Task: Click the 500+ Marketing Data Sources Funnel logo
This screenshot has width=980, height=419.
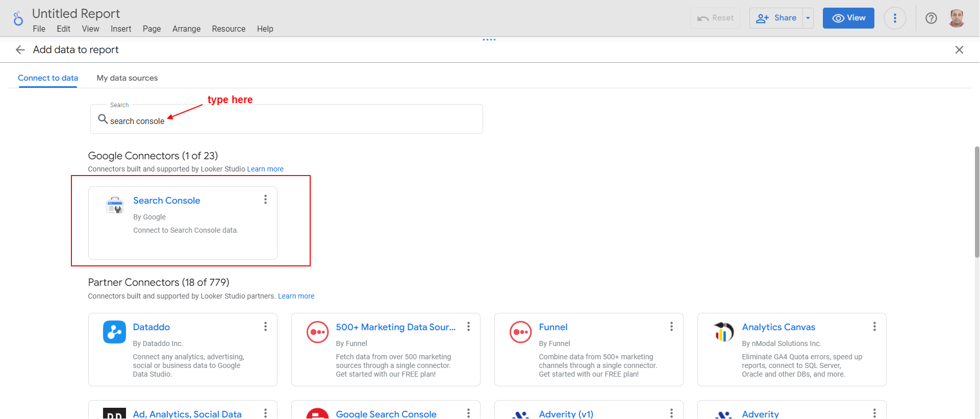Action: [317, 332]
